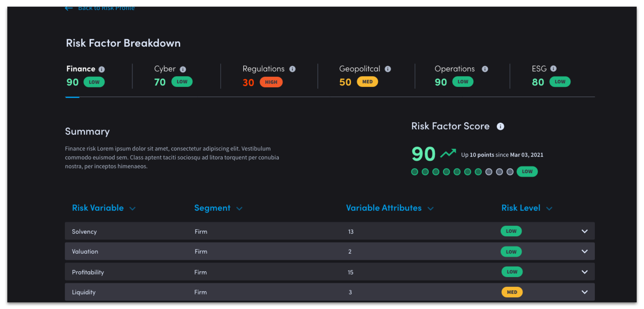Click the first green score indicator dot
The image size is (644, 309).
pyautogui.click(x=414, y=172)
